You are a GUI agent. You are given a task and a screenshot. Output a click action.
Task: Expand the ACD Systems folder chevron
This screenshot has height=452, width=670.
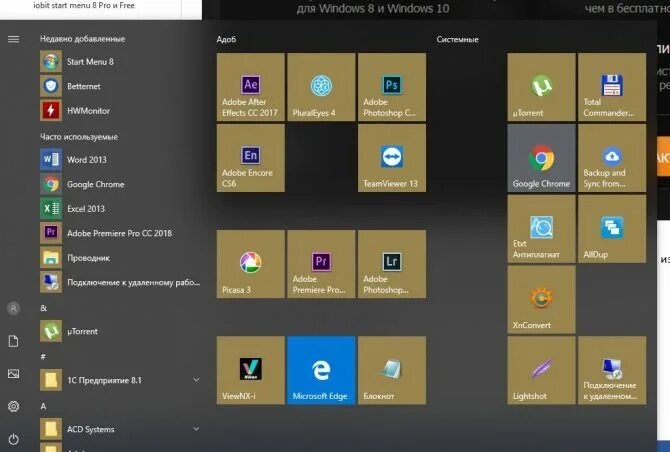(196, 429)
